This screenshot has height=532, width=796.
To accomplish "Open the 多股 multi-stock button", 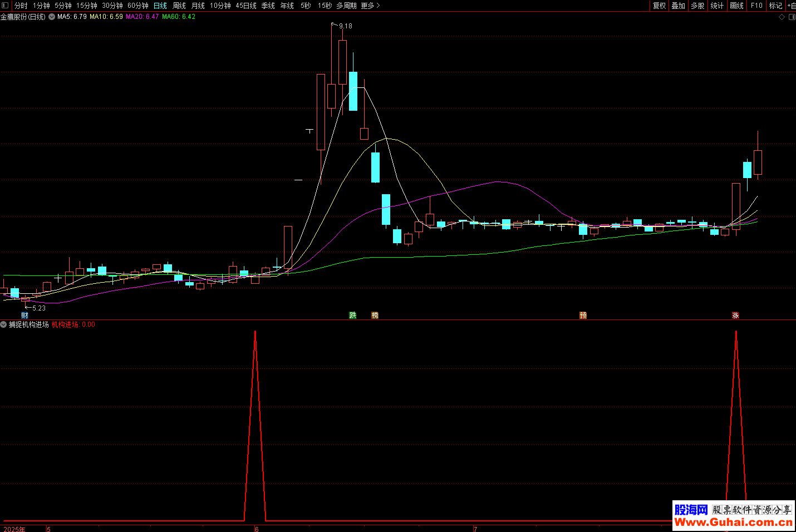I will (697, 6).
